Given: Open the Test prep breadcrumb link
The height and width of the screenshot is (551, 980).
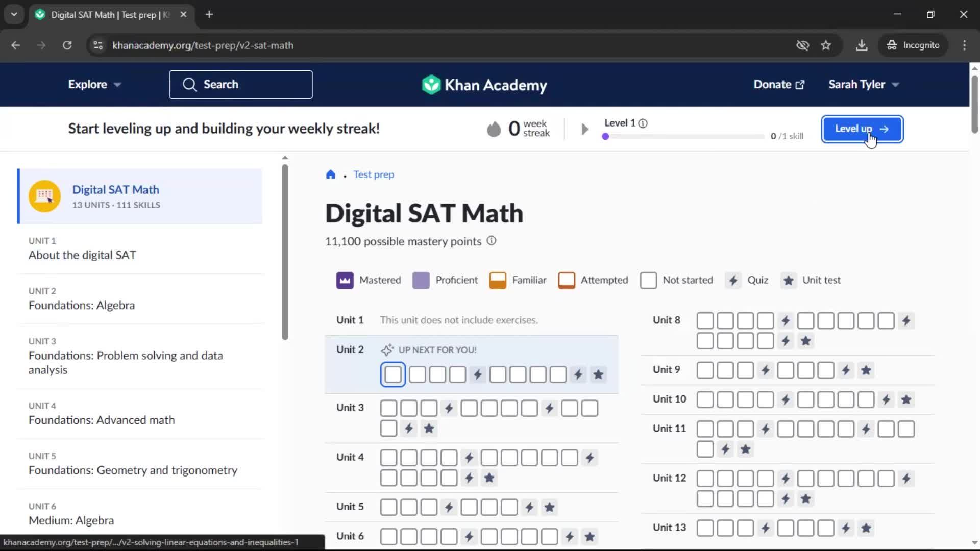Looking at the screenshot, I should [x=374, y=174].
